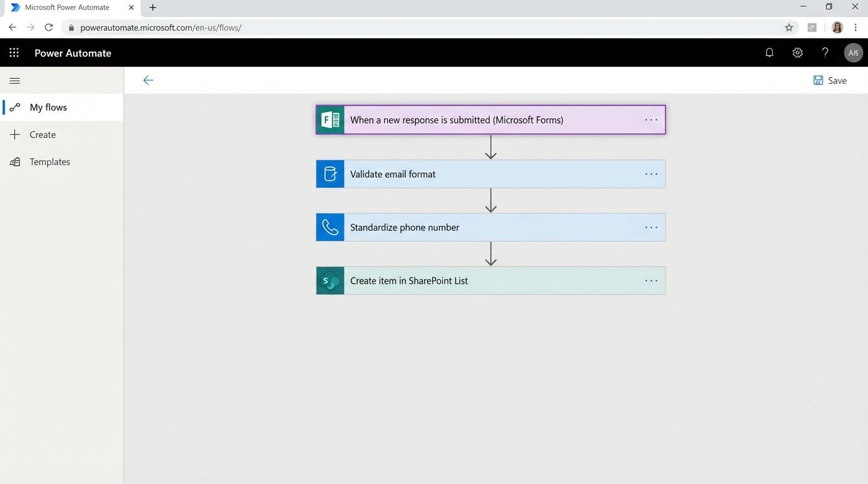
Task: Open more options on Forms trigger step
Action: coord(651,120)
